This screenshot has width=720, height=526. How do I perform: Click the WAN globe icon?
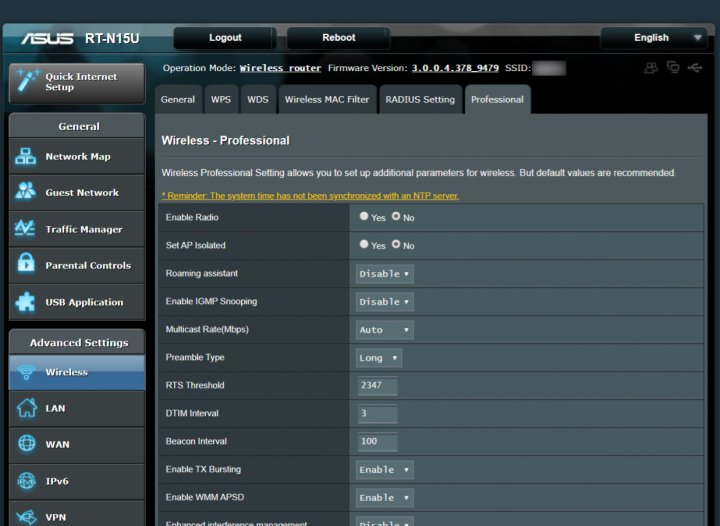click(27, 443)
